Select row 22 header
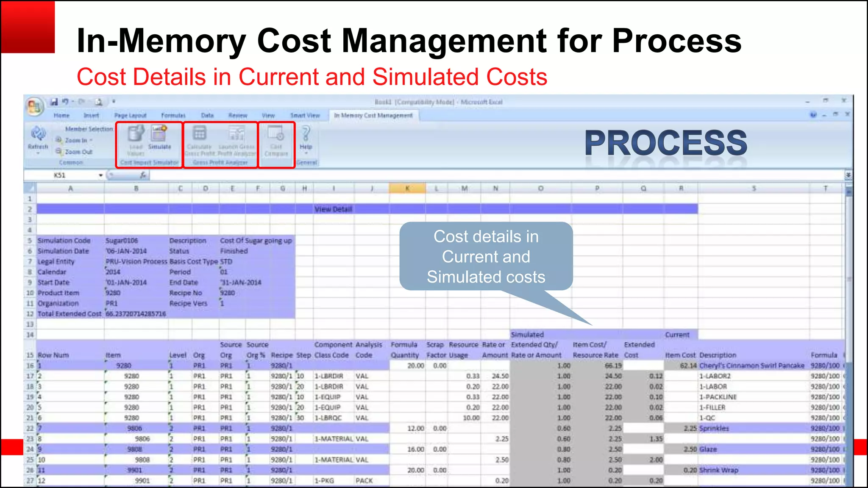Image resolution: width=868 pixels, height=488 pixels. [x=30, y=428]
